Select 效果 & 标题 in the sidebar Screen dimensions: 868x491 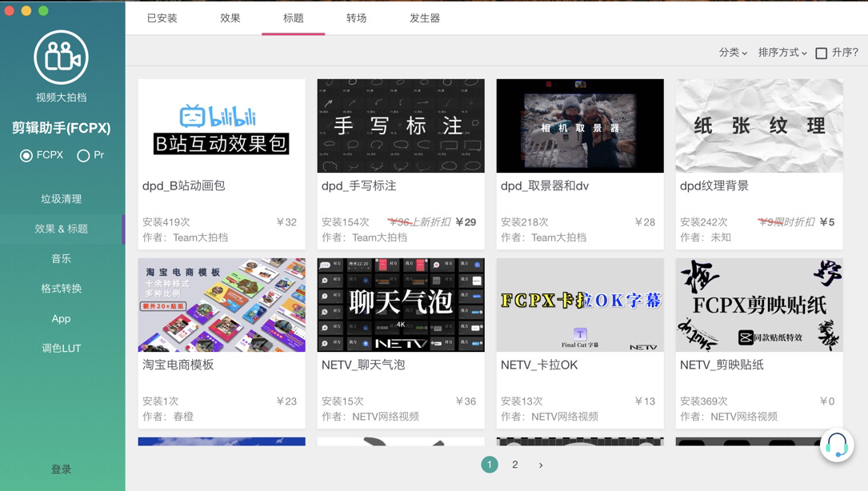click(x=62, y=230)
